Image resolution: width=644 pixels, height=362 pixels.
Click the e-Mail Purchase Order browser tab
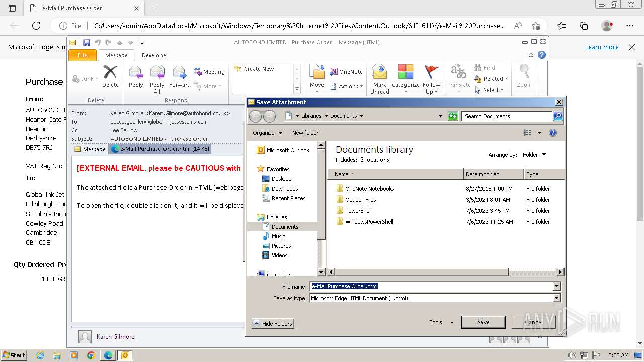(x=83, y=8)
